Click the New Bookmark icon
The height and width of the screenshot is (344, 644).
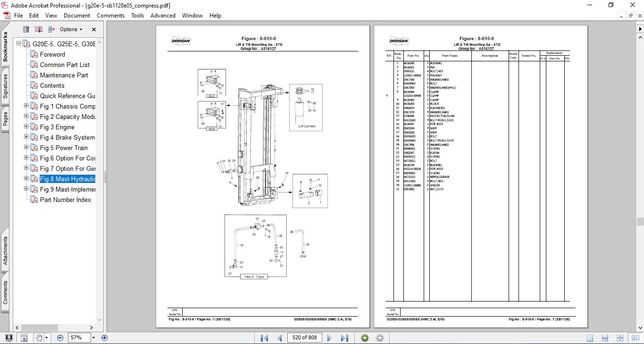coord(39,29)
